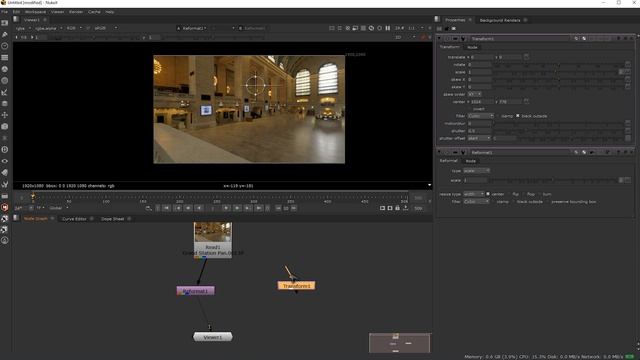Open the Render menu
Screen dimensions: 640x360
point(76,12)
